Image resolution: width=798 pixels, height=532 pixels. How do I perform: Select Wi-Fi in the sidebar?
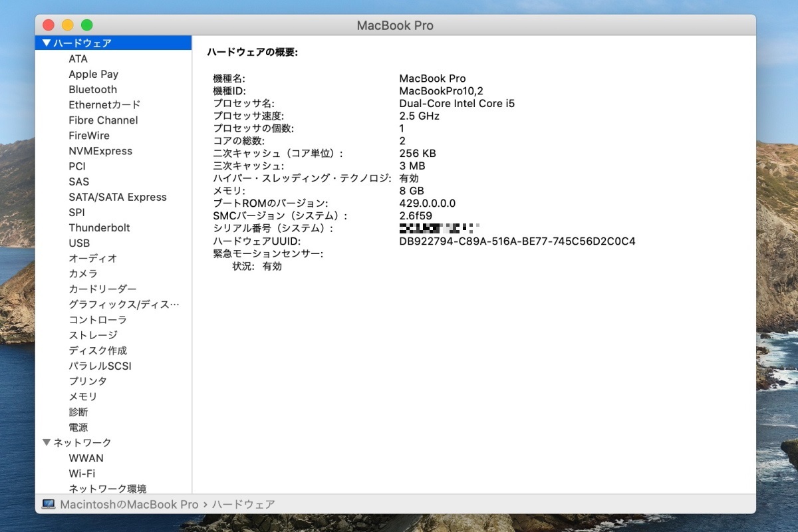pyautogui.click(x=82, y=473)
